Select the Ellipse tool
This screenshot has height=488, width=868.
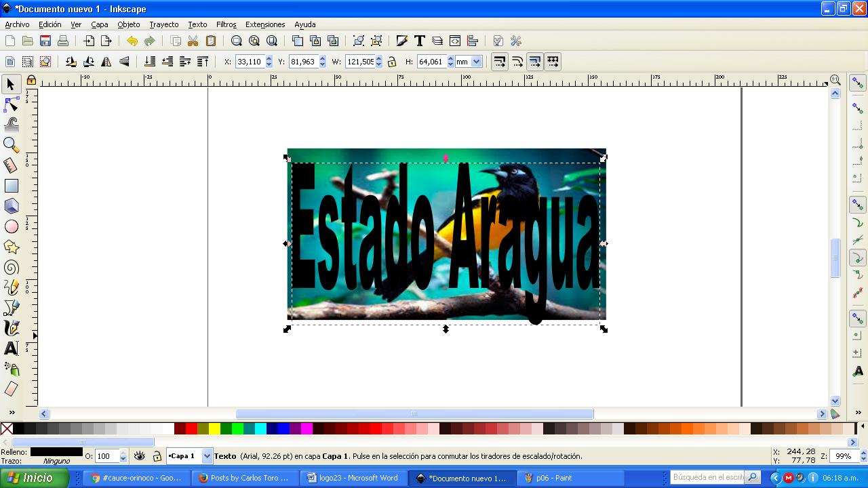[12, 226]
